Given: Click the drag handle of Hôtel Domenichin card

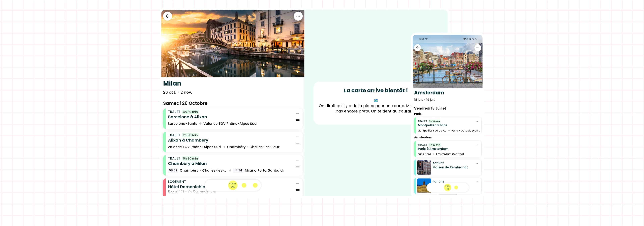Looking at the screenshot, I should [x=298, y=190].
